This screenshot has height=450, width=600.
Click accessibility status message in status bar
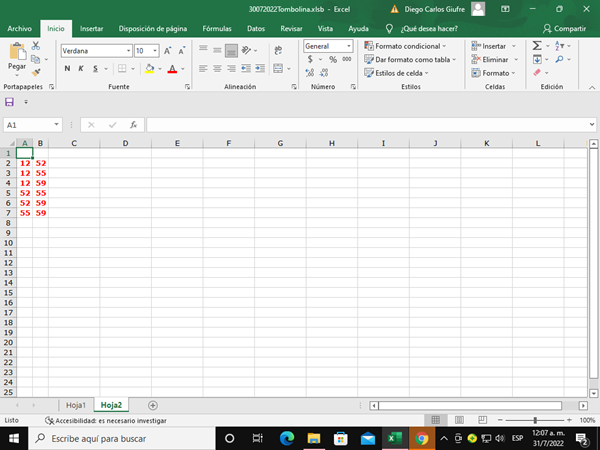[x=105, y=421]
